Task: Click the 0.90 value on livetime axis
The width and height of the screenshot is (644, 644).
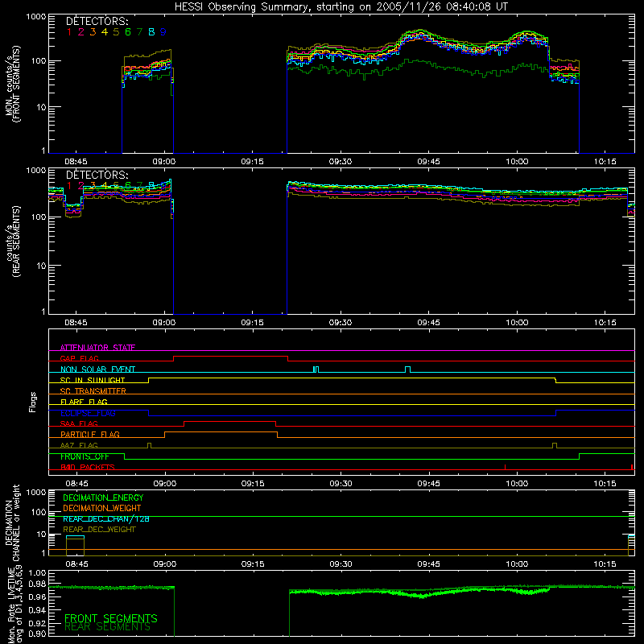Action: click(37, 634)
